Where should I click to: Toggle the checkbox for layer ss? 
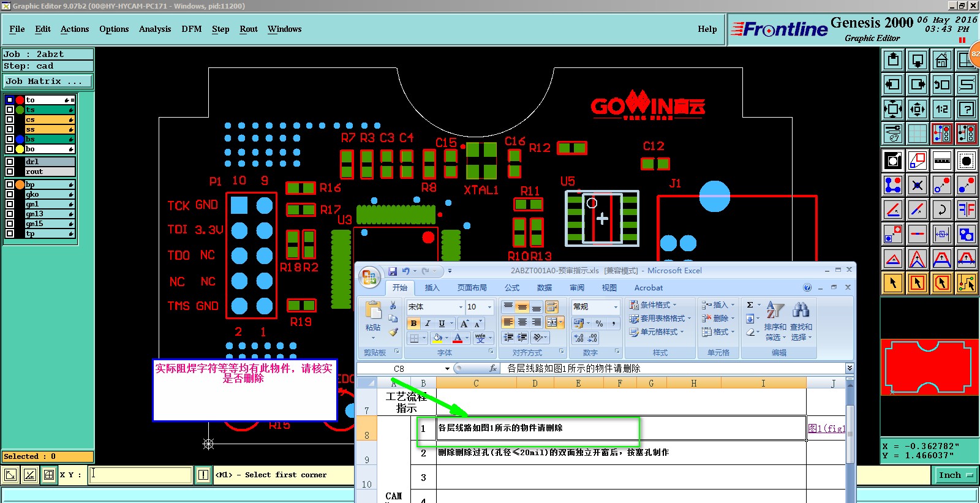click(x=10, y=129)
